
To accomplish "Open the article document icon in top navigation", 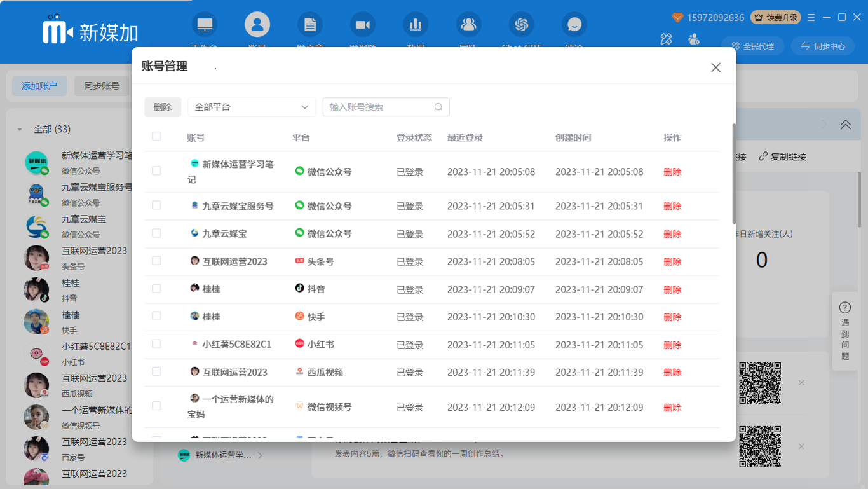I will (310, 25).
